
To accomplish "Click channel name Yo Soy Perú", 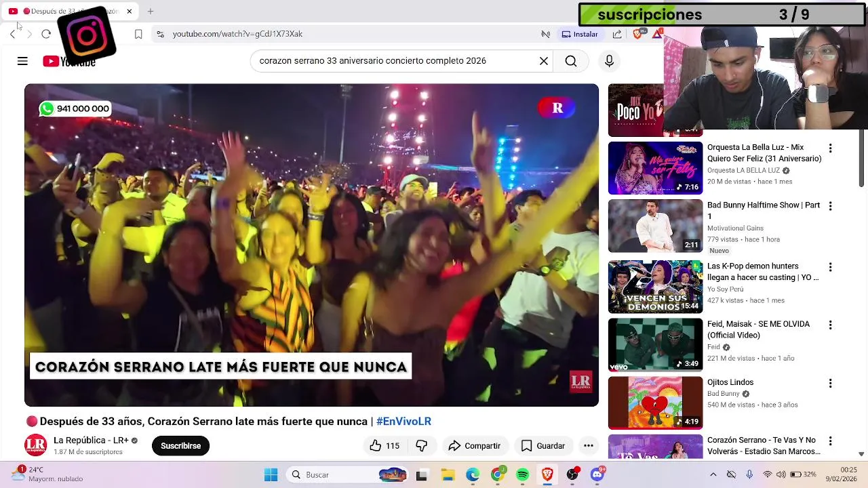I will (x=725, y=289).
